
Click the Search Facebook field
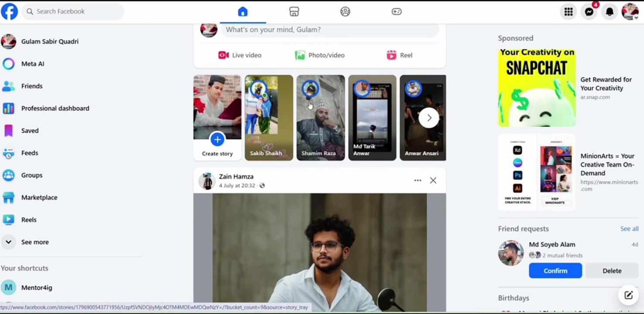[73, 11]
